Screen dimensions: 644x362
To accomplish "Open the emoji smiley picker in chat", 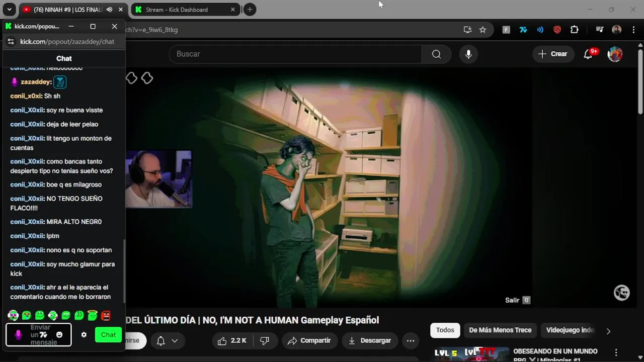I will click(x=59, y=335).
